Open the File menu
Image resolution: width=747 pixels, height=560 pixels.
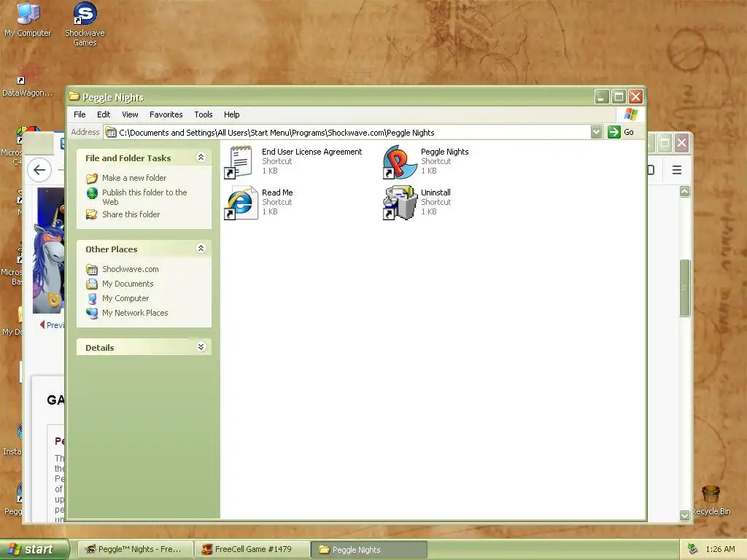tap(80, 114)
